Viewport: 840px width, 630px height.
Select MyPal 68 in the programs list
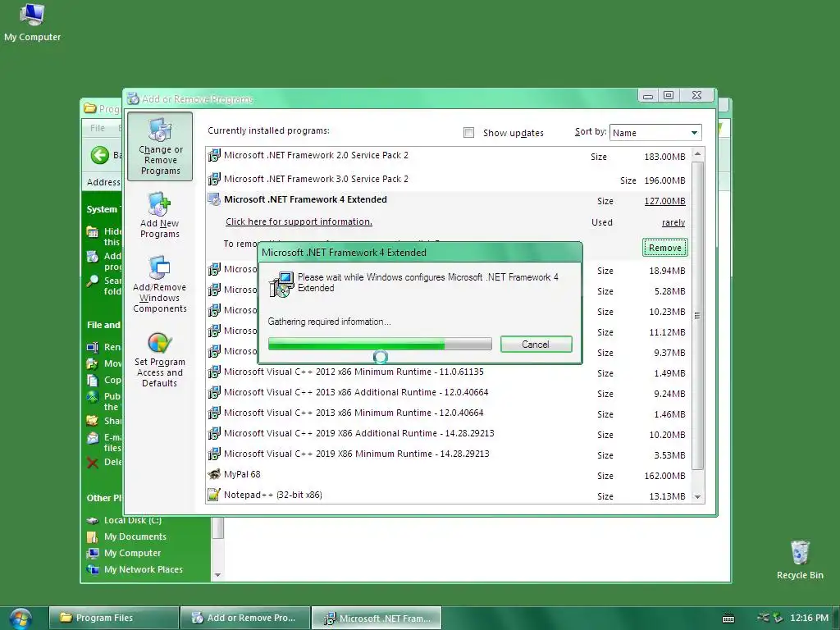[x=448, y=475]
